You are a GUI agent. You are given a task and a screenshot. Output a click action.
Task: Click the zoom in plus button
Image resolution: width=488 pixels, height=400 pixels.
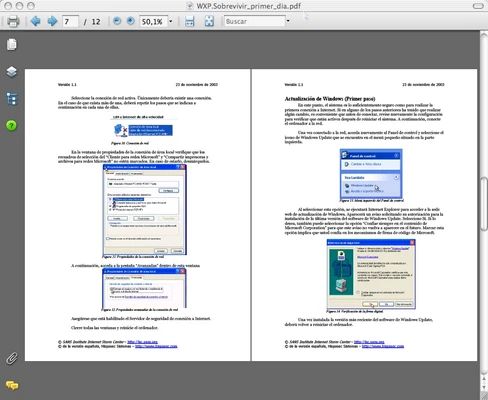(x=131, y=21)
